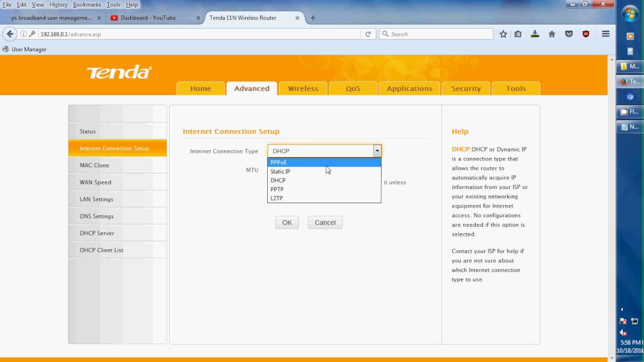
Task: Open the Bookmarks menu
Action: [x=87, y=5]
